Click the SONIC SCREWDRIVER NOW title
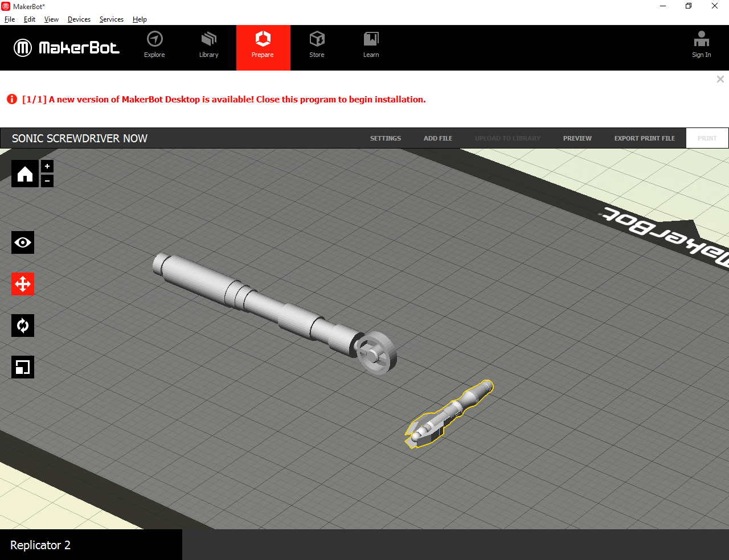 click(x=80, y=138)
